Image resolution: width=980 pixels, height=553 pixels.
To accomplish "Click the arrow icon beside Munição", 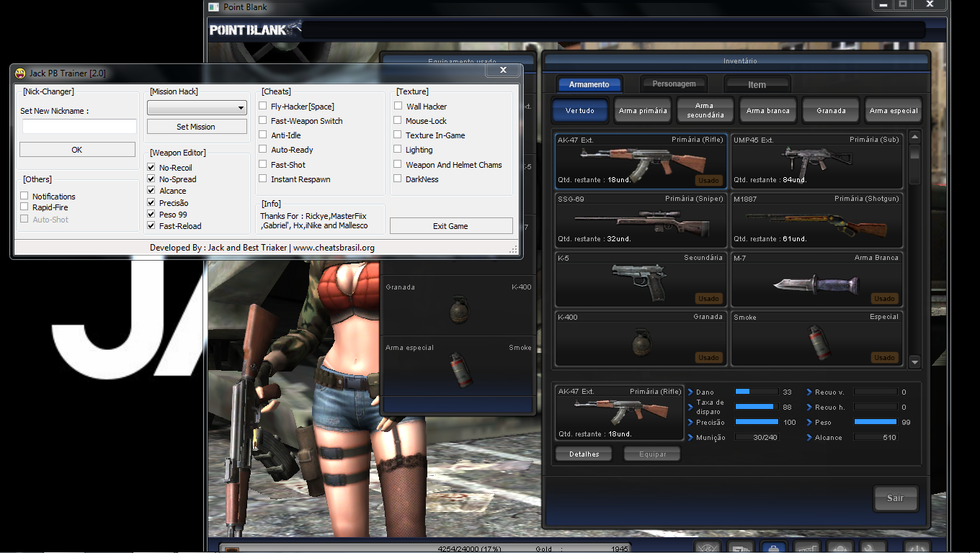I will [x=691, y=437].
